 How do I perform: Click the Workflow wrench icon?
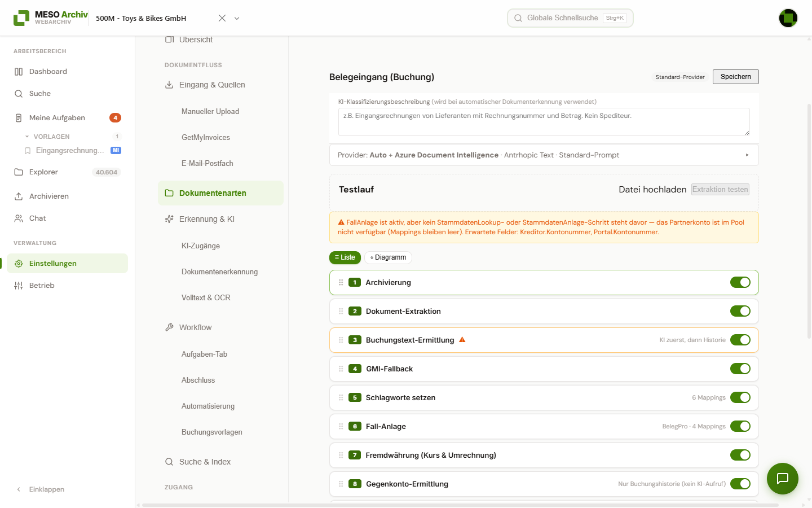tap(169, 327)
